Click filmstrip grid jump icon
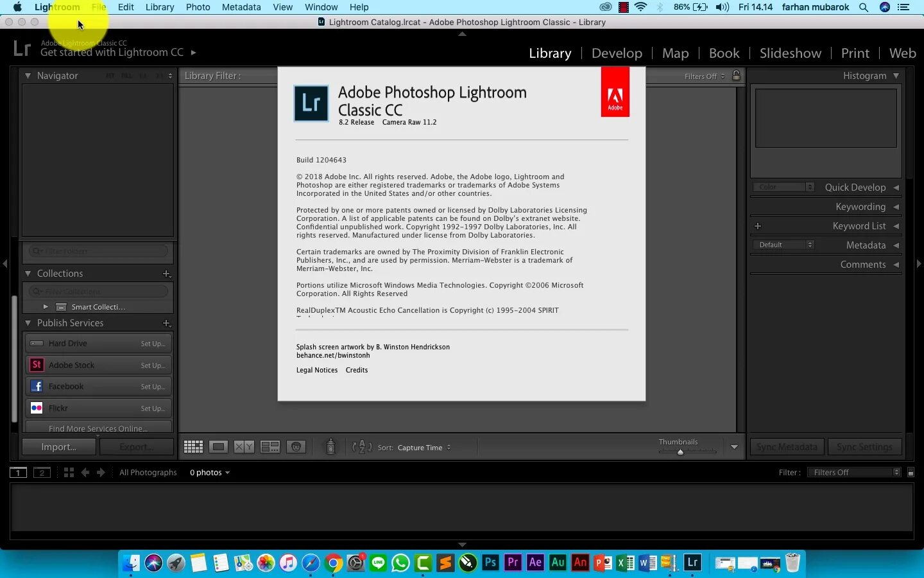This screenshot has width=924, height=578. pyautogui.click(x=69, y=472)
